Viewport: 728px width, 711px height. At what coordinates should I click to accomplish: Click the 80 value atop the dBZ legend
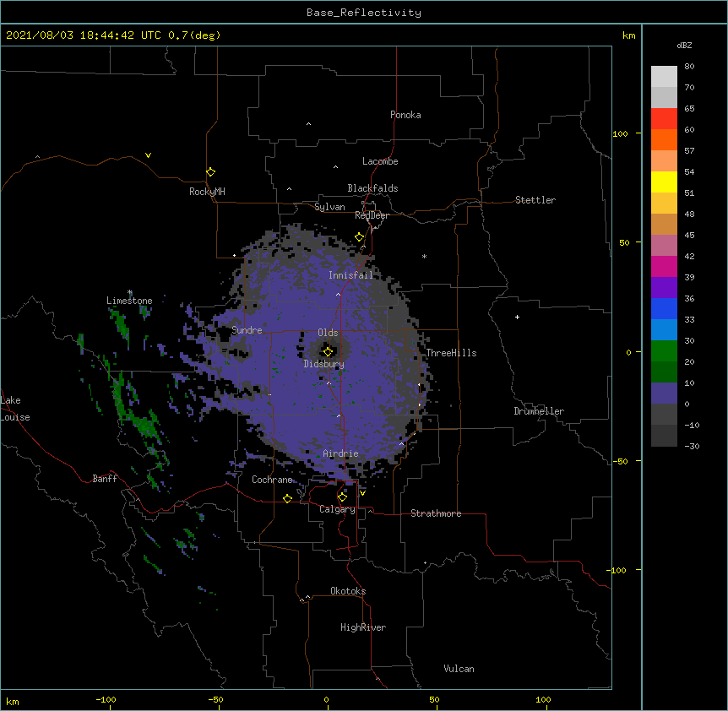click(689, 67)
